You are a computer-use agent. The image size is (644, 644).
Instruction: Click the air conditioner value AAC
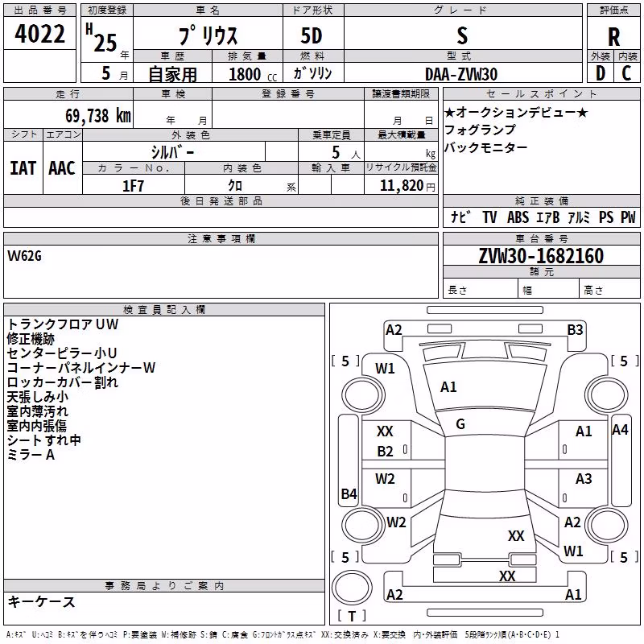[x=62, y=168]
